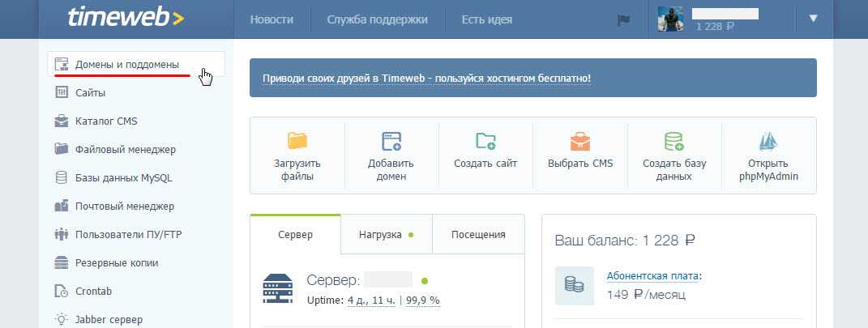Click the Выбрать CMS label

[x=580, y=164]
